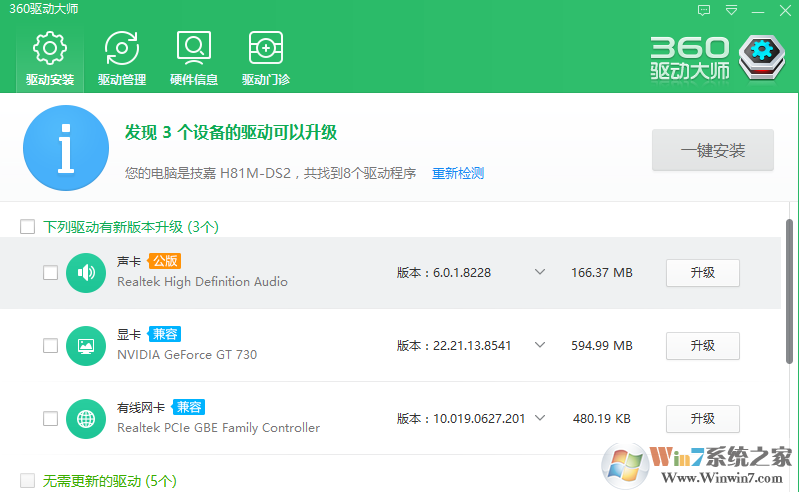This screenshot has height=492, width=799.
Task: Expand version dropdown for 显卡 driver
Action: tap(540, 345)
